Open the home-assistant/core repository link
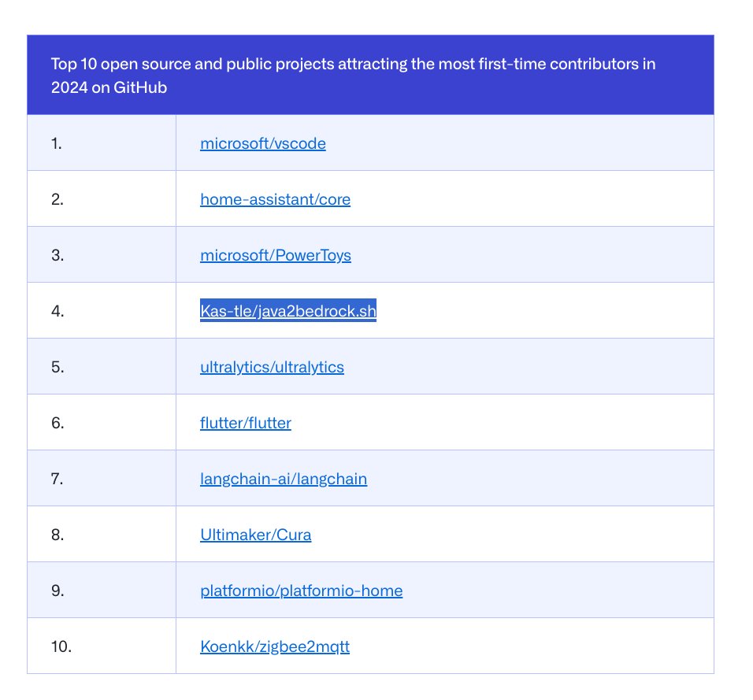The width and height of the screenshot is (753, 700). pyautogui.click(x=275, y=198)
